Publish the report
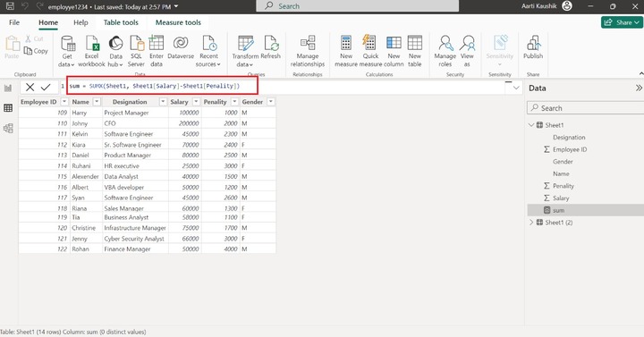Screen dimensions: 644x337 click(533, 47)
